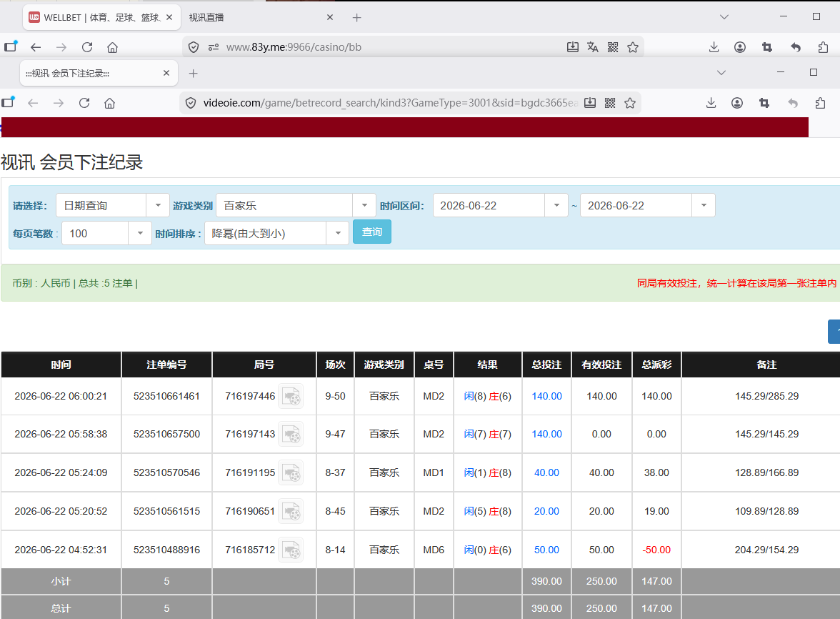Open downloads in inner browser window
Viewport: 840px width, 619px height.
point(711,103)
